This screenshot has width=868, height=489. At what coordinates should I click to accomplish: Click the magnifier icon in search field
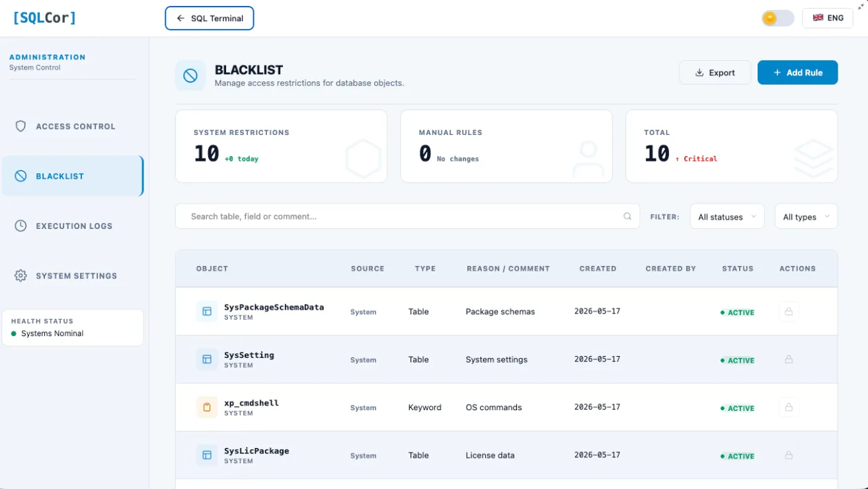point(627,216)
